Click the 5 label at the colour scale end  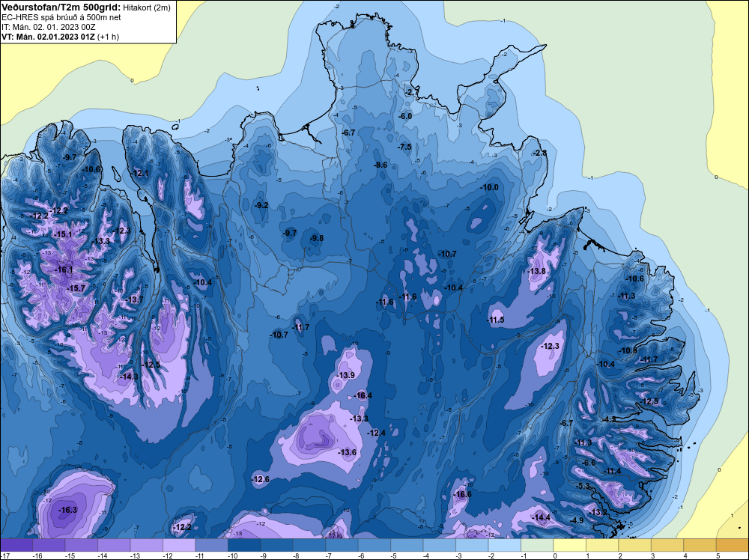tap(718, 556)
